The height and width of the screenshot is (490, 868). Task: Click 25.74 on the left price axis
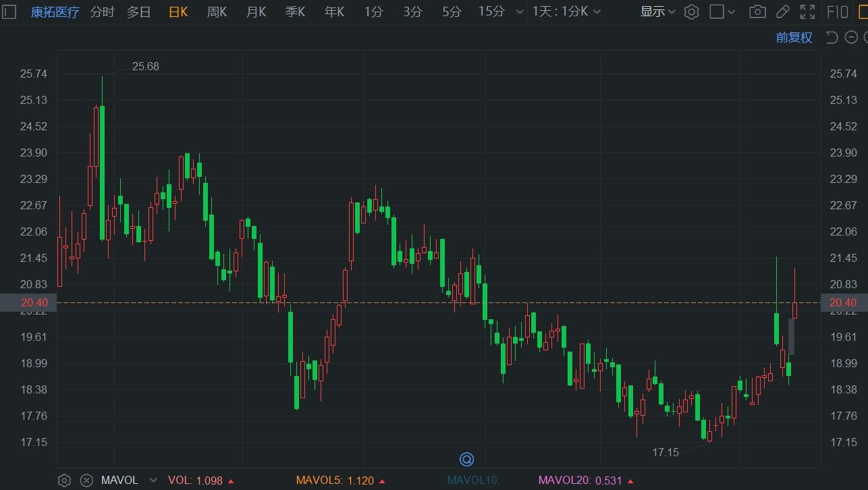click(33, 74)
